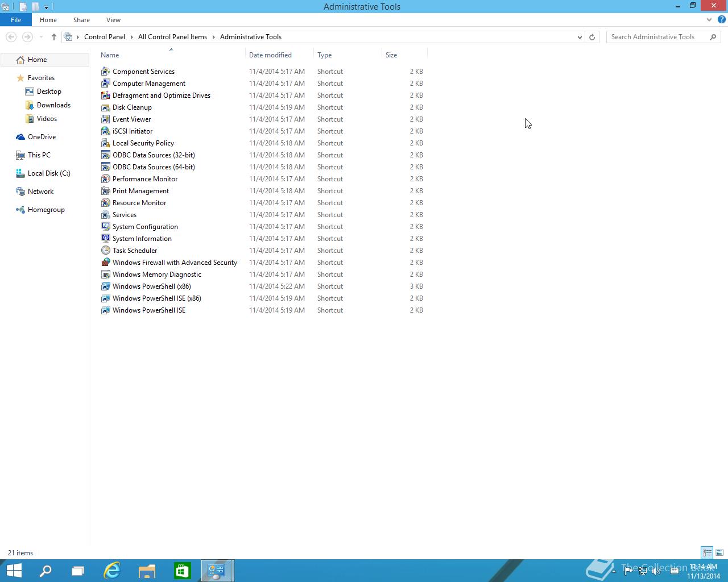Go up one folder level
This screenshot has width=728, height=582.
54,37
